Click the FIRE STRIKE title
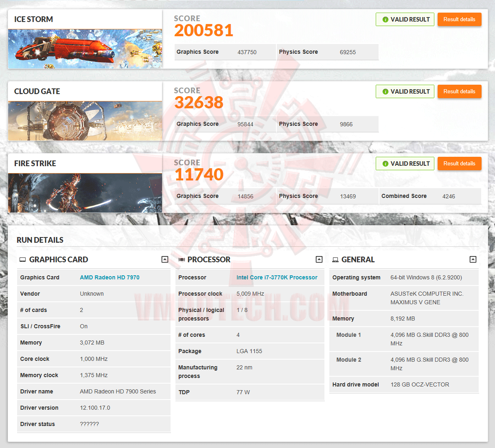This screenshot has width=495, height=448. [x=35, y=163]
